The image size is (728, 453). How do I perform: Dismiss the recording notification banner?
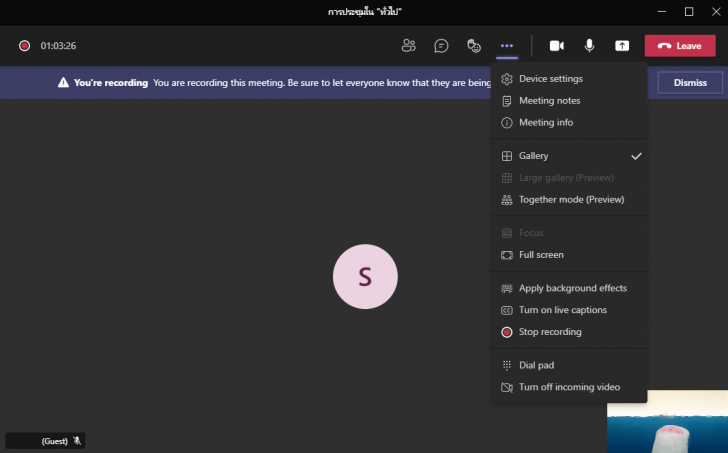click(x=690, y=83)
